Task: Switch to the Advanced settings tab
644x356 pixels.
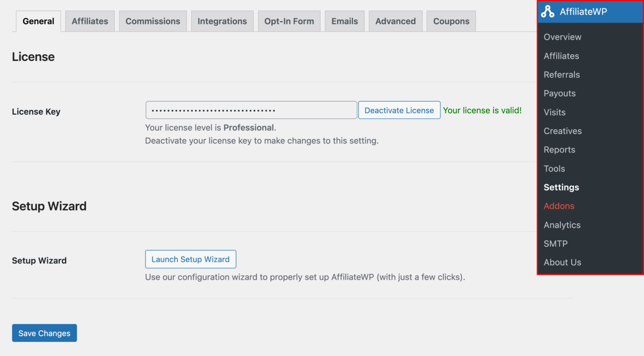Action: [395, 21]
